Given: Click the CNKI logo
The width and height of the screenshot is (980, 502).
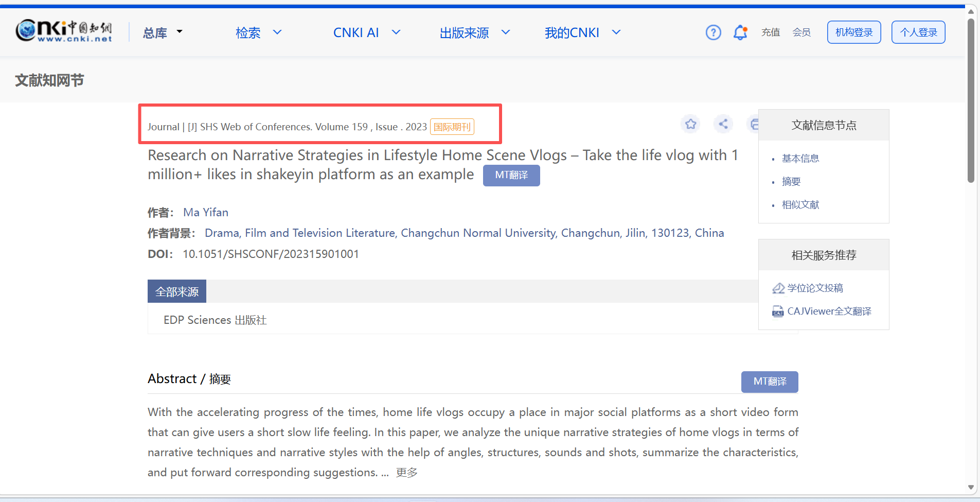Looking at the screenshot, I should point(64,31).
